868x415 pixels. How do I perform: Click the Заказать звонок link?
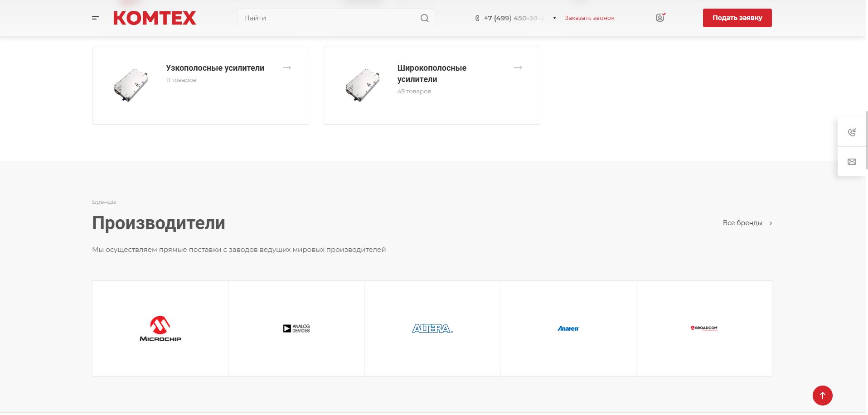590,18
